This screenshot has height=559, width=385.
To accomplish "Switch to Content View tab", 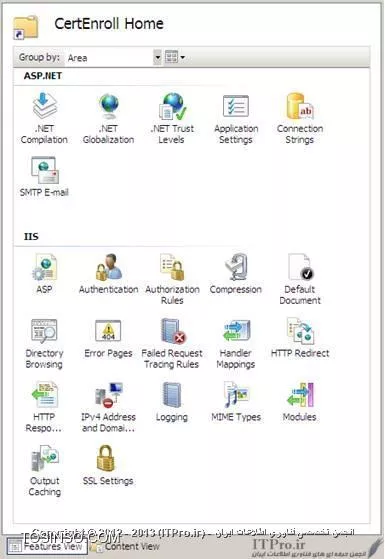I will coord(126,546).
